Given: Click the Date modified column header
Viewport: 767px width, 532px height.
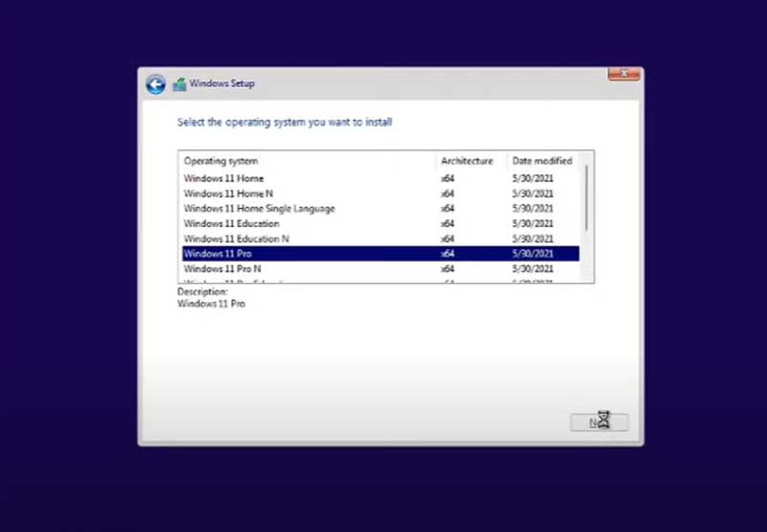Looking at the screenshot, I should pos(543,161).
